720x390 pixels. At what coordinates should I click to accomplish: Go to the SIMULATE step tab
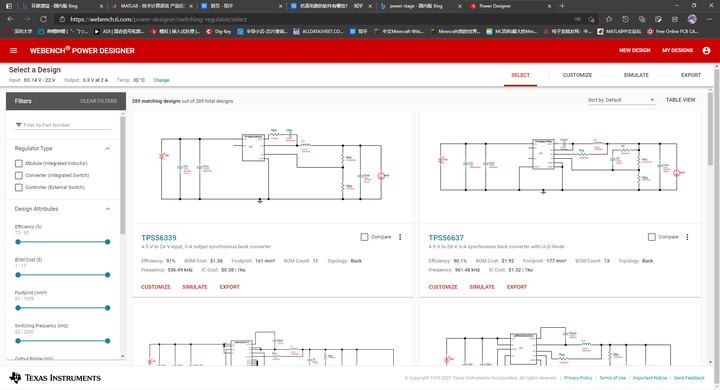click(636, 75)
